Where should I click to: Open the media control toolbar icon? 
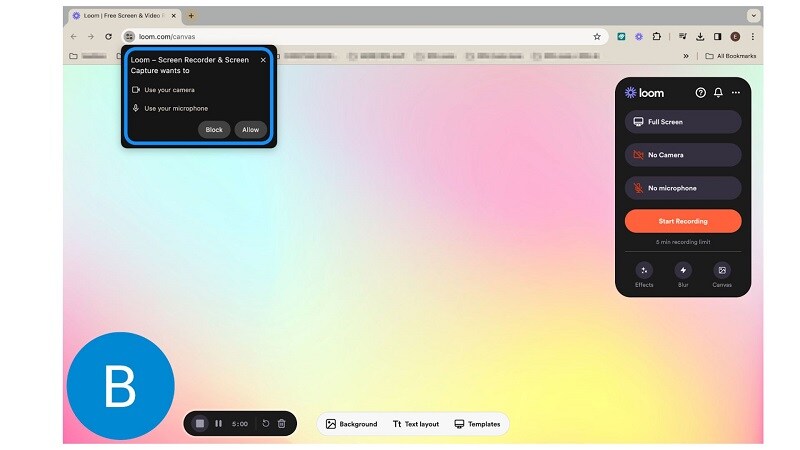pyautogui.click(x=683, y=37)
